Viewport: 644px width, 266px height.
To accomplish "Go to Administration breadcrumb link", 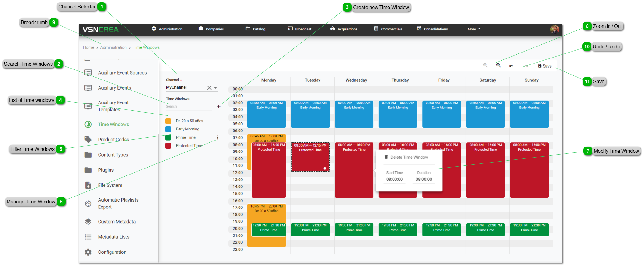I will (x=113, y=47).
